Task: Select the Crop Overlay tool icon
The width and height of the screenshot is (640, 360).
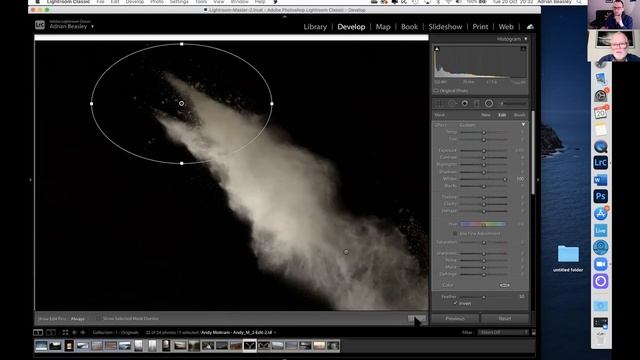Action: [x=439, y=103]
